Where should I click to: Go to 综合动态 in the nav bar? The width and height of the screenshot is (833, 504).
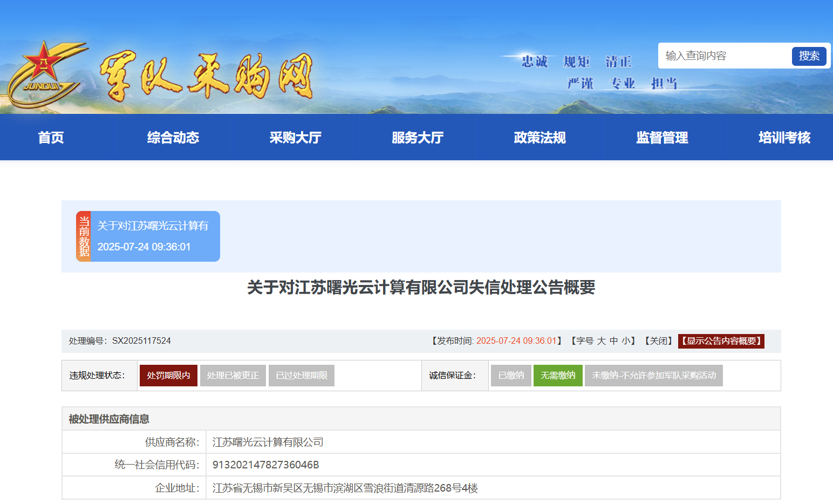173,138
